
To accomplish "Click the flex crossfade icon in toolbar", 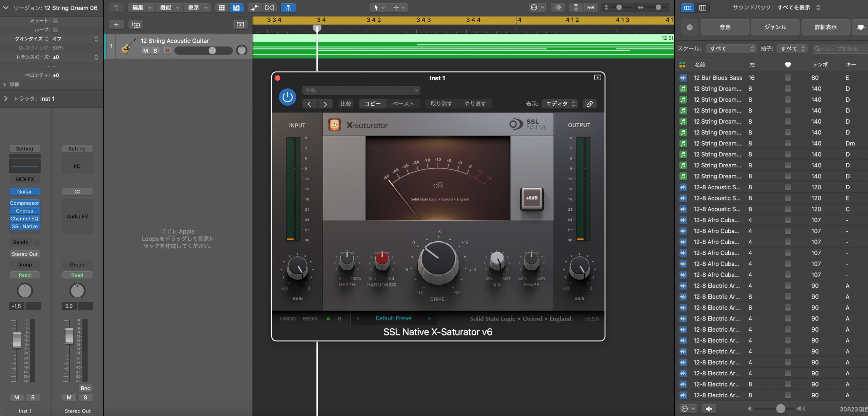I will pos(269,7).
